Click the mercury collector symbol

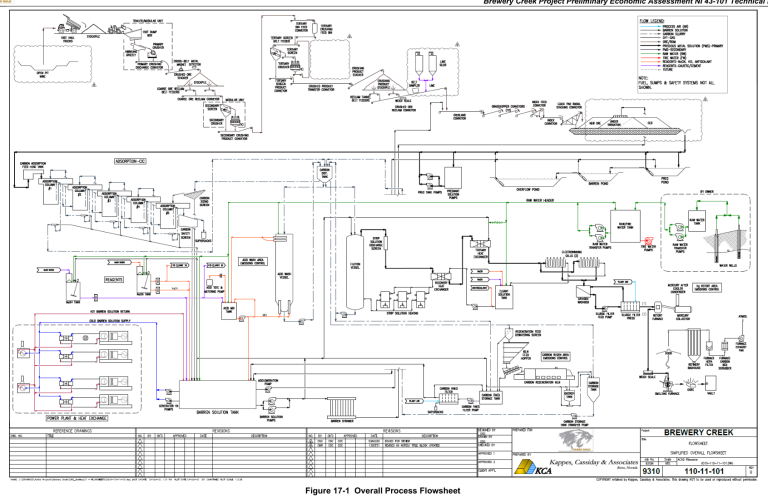682,308
